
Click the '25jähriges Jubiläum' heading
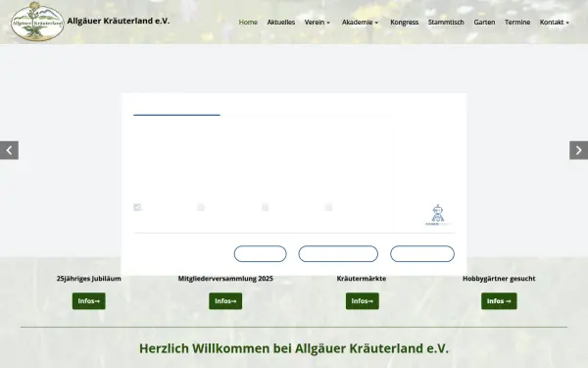(x=89, y=279)
